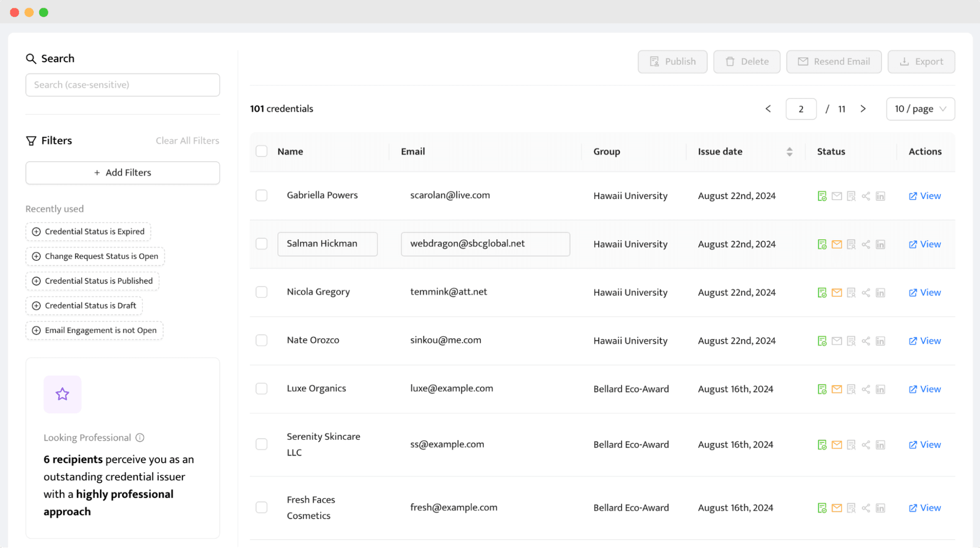Click the Export button
Viewport: 980px width, 548px height.
[x=921, y=62]
